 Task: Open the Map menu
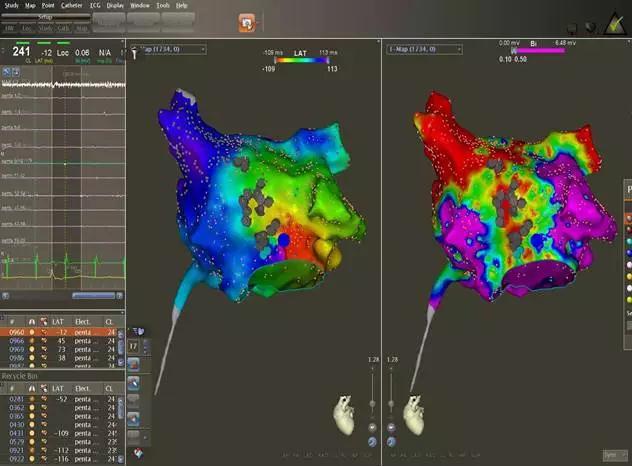30,5
